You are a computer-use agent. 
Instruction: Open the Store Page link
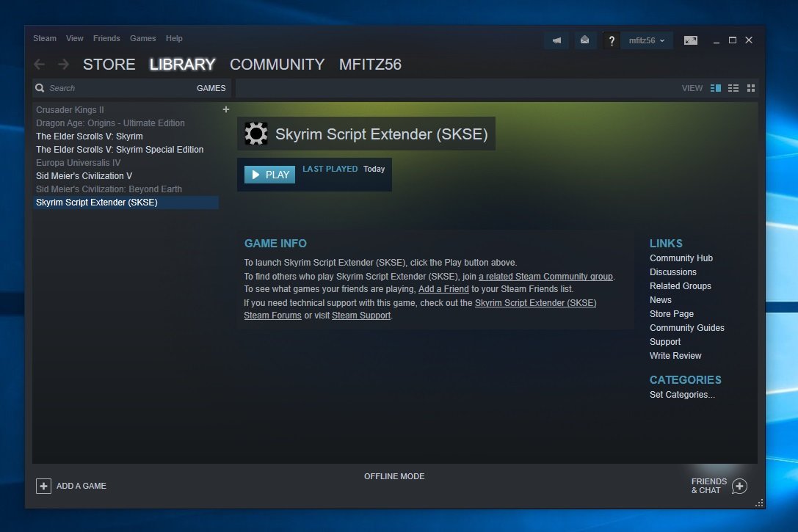(x=671, y=314)
